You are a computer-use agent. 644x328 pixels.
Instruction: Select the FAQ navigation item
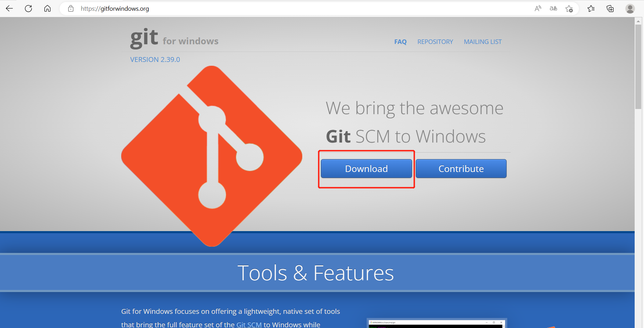[400, 42]
